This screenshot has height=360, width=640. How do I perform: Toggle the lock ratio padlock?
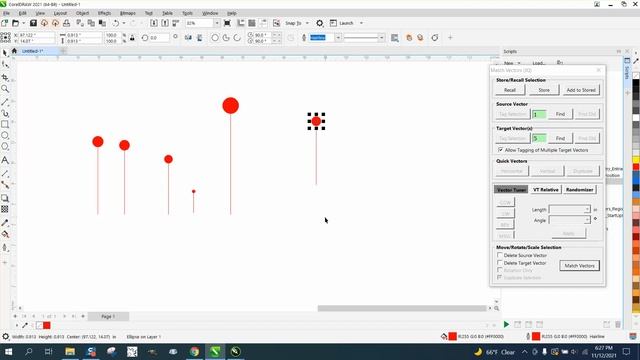click(132, 38)
